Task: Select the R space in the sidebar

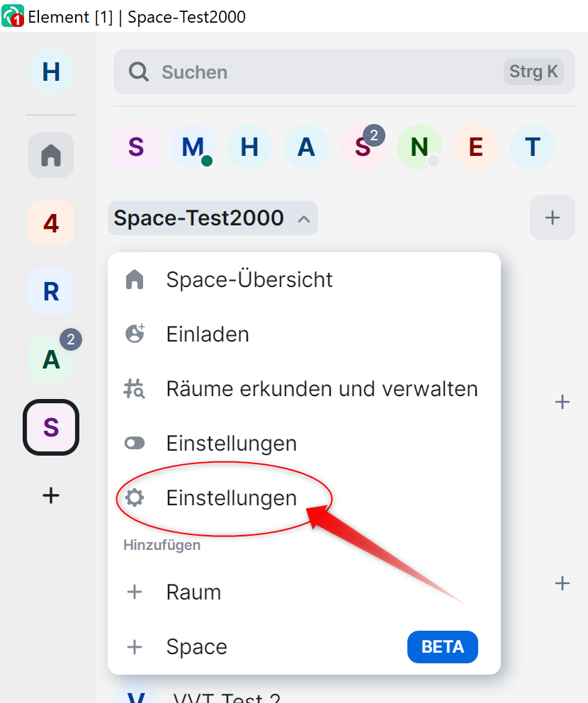Action: [x=51, y=291]
